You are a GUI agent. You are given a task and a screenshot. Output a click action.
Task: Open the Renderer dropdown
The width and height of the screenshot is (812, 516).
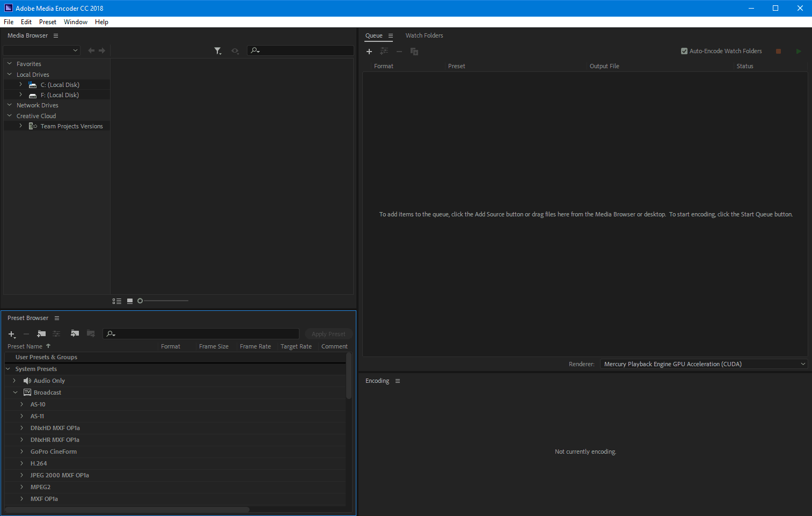click(x=704, y=364)
